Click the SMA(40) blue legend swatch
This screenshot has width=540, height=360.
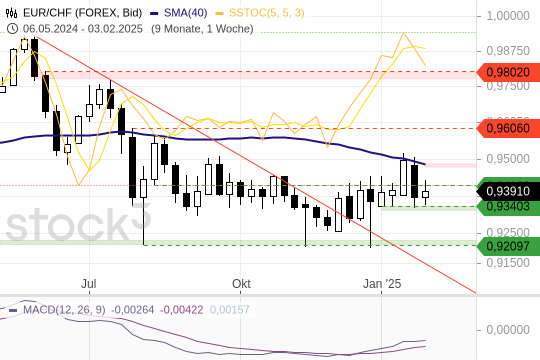coord(154,13)
